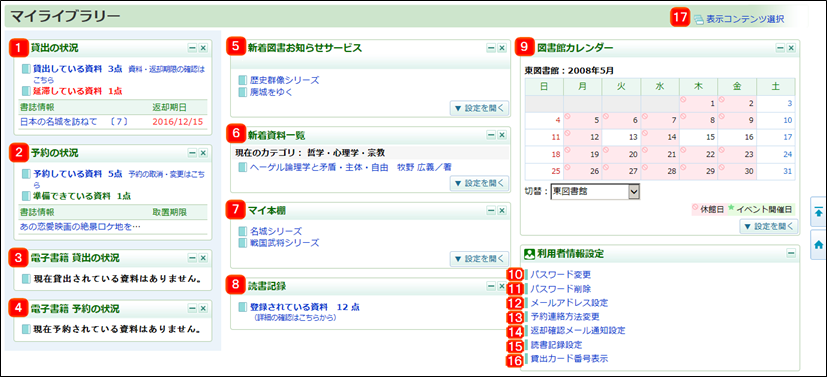Open 延滞している資料 1点 link
The width and height of the screenshot is (827, 377).
tap(78, 91)
